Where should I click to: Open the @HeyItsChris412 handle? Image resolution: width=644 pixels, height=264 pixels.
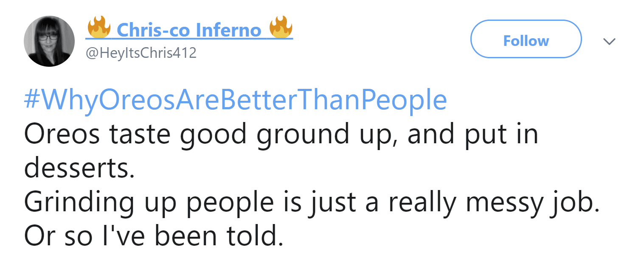(x=141, y=53)
